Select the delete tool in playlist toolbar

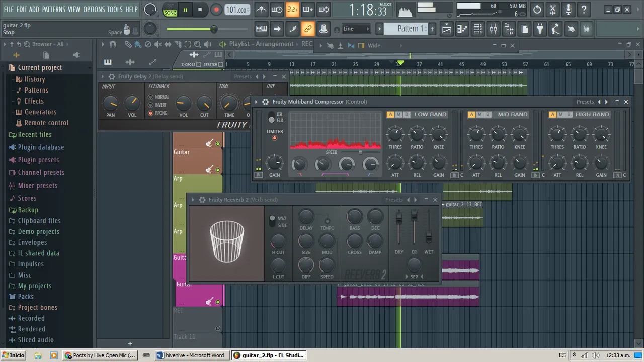pyautogui.click(x=148, y=44)
